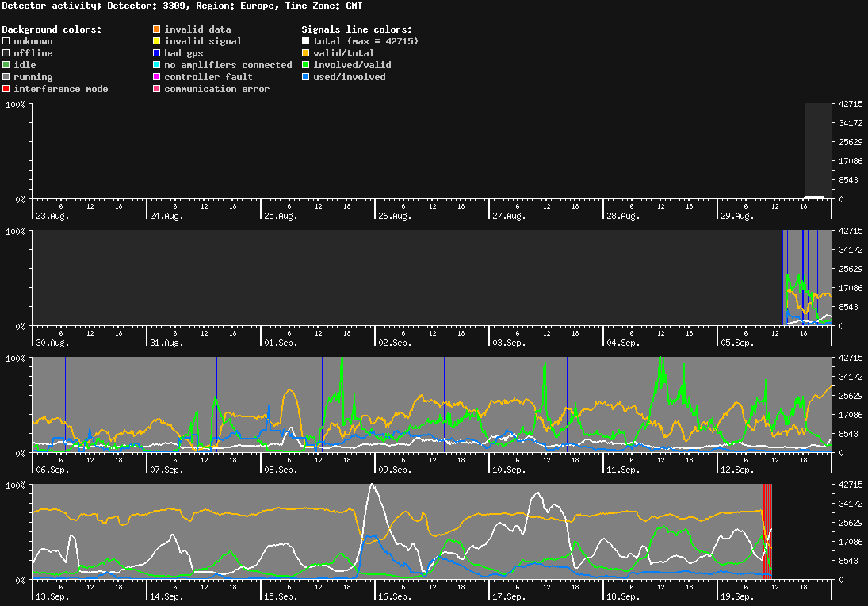The width and height of the screenshot is (868, 606).
Task: Click the white 'total' line color swatch
Action: (305, 41)
